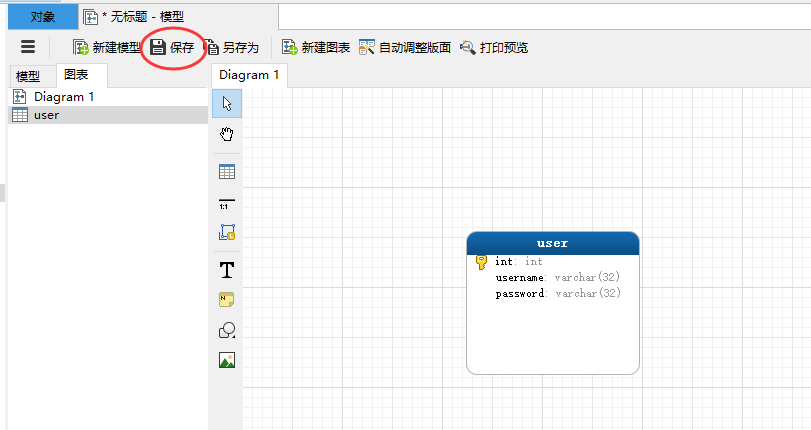Image resolution: width=811 pixels, height=430 pixels.
Task: Click the primary key icon of the int field
Action: (x=481, y=262)
